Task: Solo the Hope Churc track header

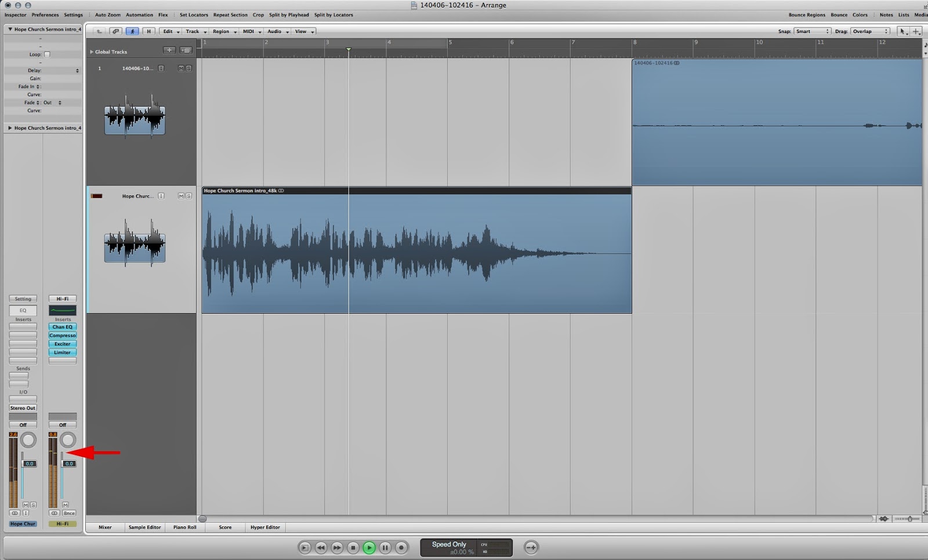Action: (x=188, y=196)
